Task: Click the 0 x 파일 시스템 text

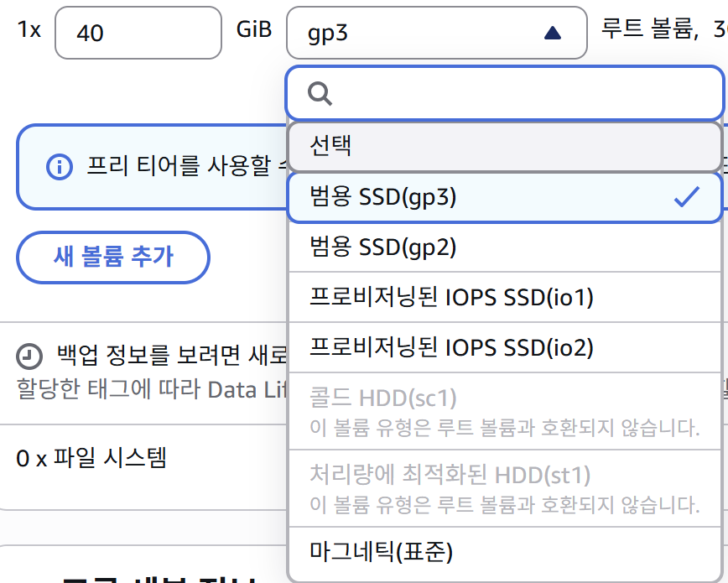Action: click(x=91, y=458)
